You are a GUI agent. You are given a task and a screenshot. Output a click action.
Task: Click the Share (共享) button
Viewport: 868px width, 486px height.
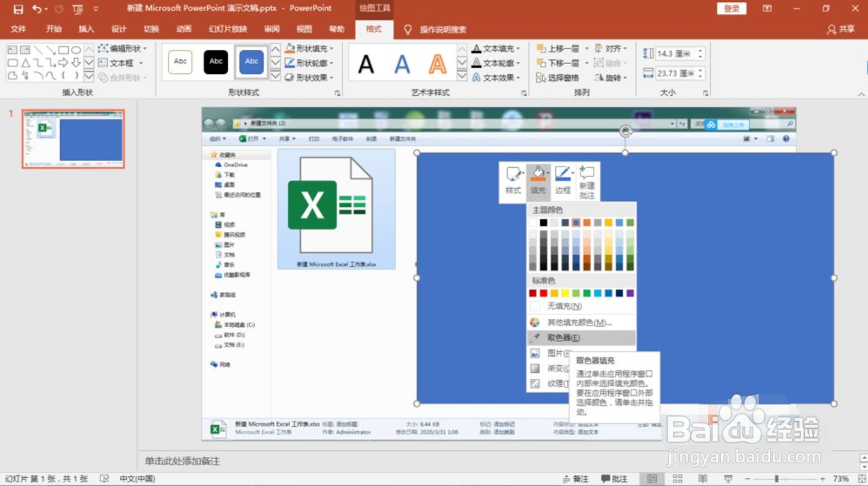coord(840,30)
